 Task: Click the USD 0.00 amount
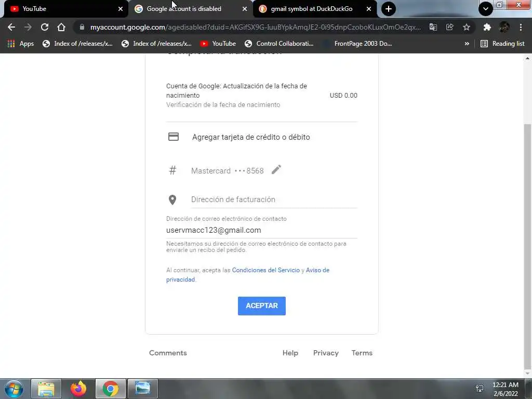click(343, 96)
